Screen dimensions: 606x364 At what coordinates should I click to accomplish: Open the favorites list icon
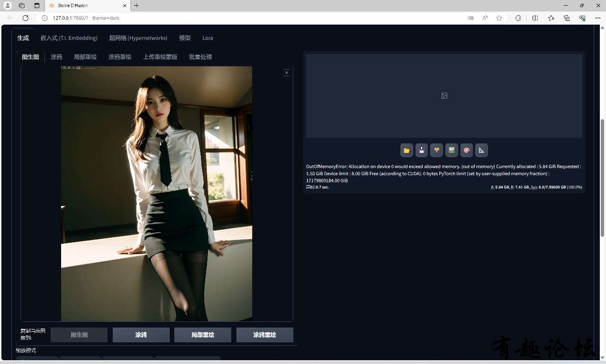click(x=551, y=18)
